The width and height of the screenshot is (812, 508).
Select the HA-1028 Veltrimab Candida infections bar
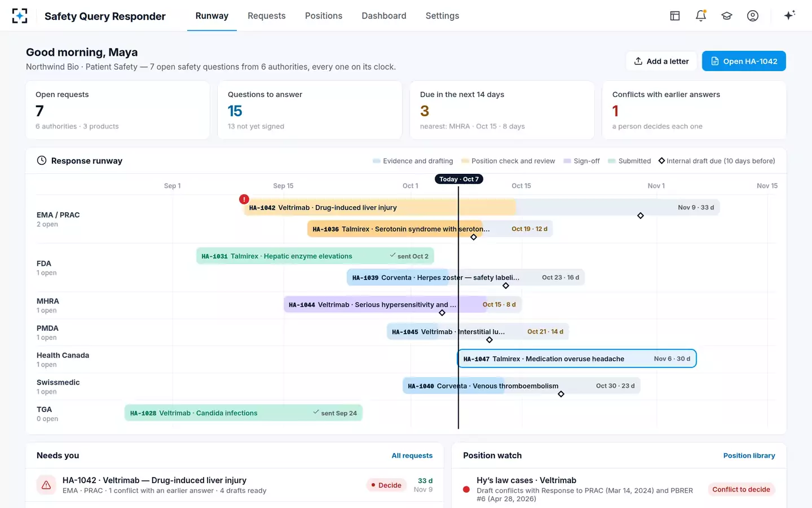(244, 413)
